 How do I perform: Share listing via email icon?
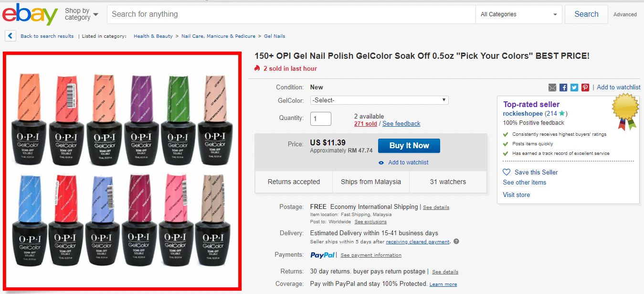(552, 87)
